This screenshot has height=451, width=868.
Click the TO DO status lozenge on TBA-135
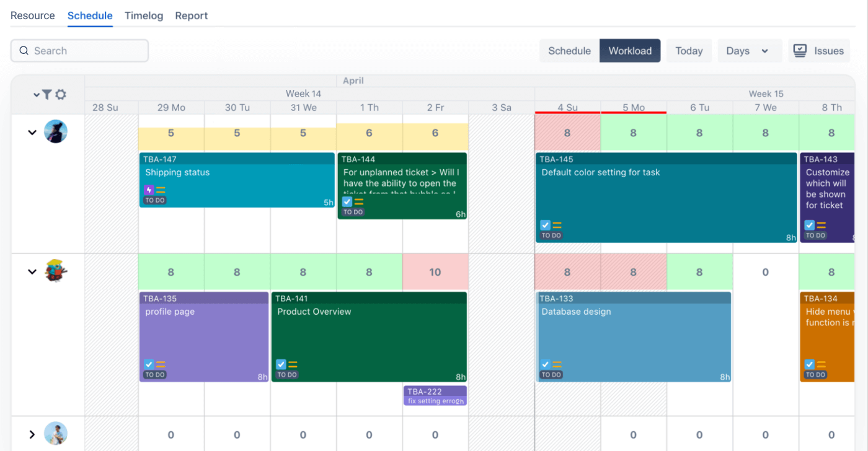pyautogui.click(x=154, y=375)
